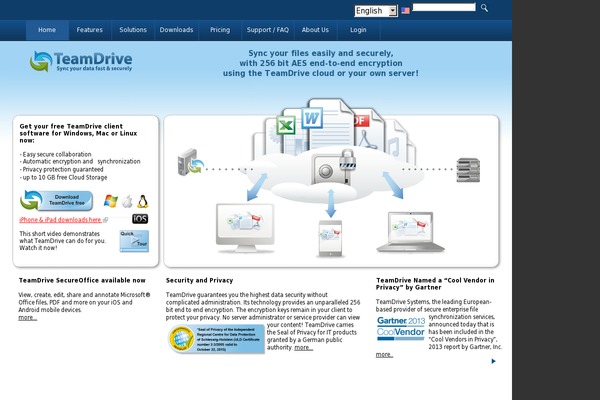Click the headline 'Sync your files easily and securely'
Screen dimensions: 600x400
click(x=321, y=53)
